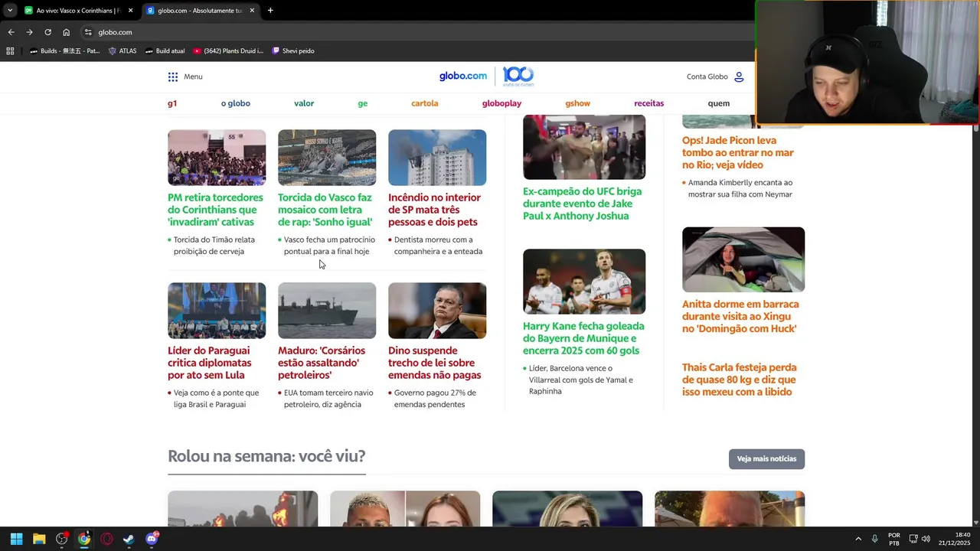
Task: Open the Thais Carla festeja perda headline
Action: tap(740, 380)
